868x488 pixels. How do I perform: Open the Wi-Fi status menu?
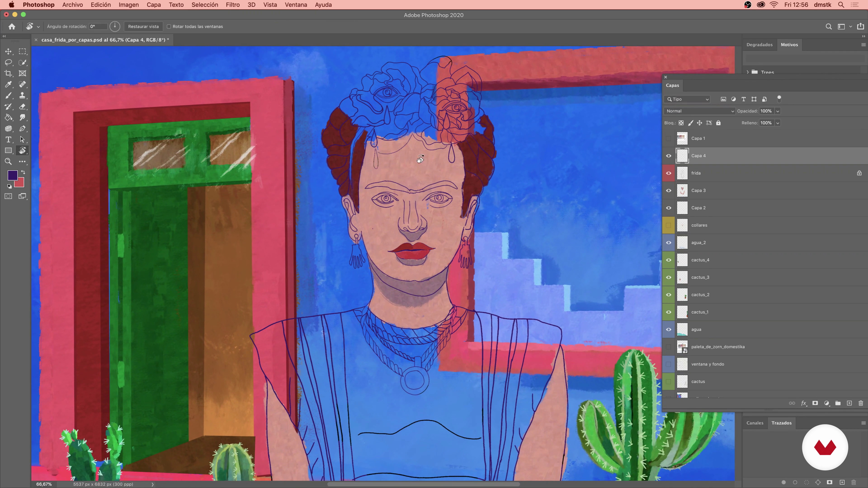tap(774, 5)
